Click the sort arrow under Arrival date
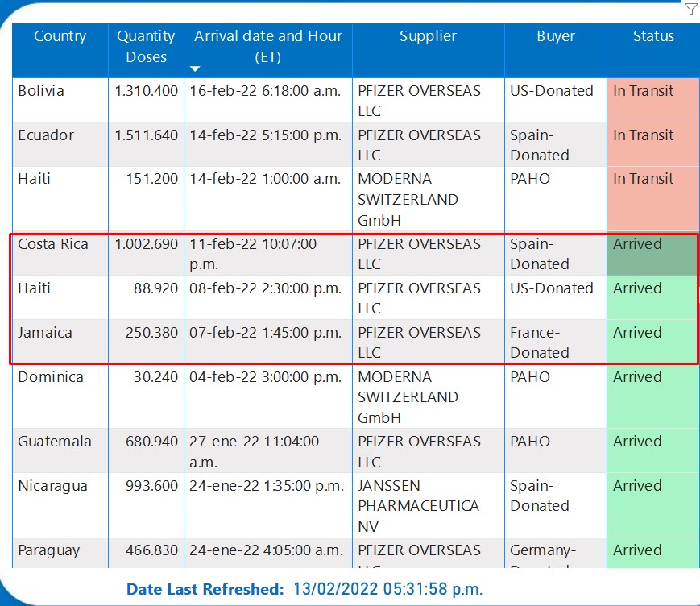This screenshot has width=700, height=606. coord(195,68)
